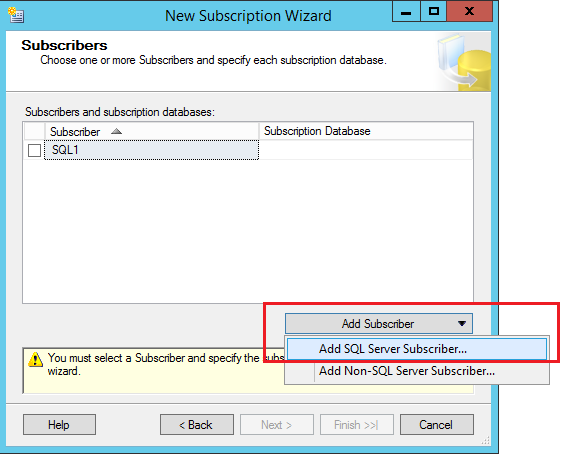Image resolution: width=567 pixels, height=469 pixels.
Task: Click the Finish >>| button
Action: click(x=357, y=425)
